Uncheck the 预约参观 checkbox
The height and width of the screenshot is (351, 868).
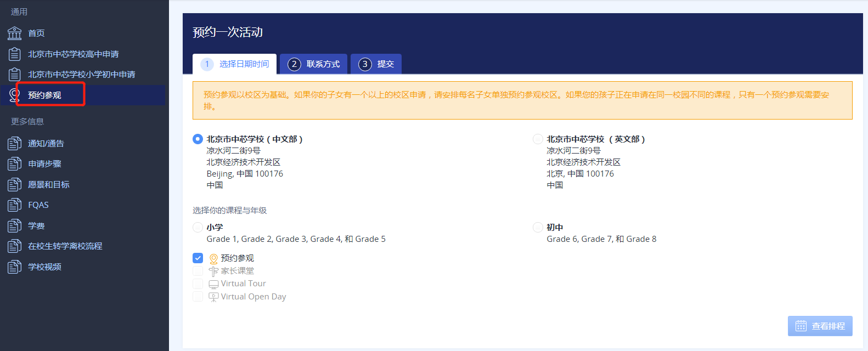198,258
